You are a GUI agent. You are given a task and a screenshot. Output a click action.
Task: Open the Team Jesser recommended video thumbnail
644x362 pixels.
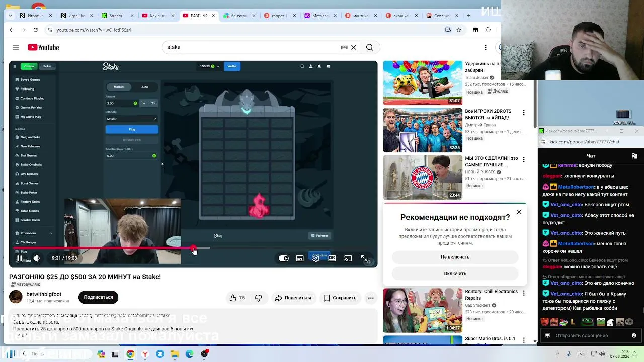pos(423,83)
